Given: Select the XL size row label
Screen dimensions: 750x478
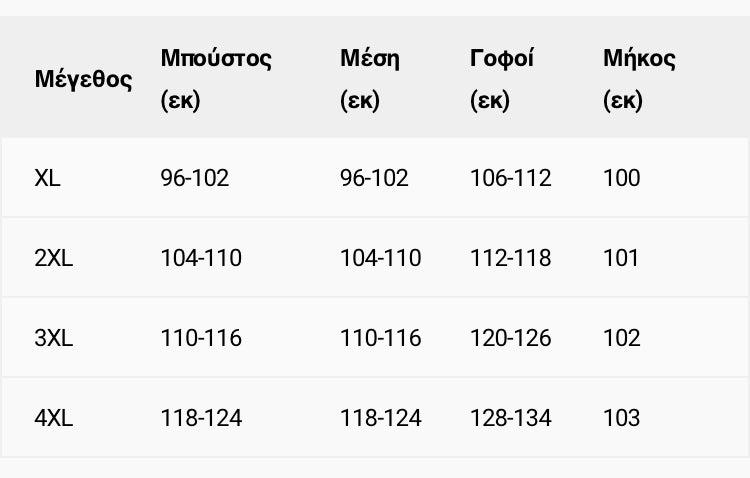Looking at the screenshot, I should (x=47, y=178).
